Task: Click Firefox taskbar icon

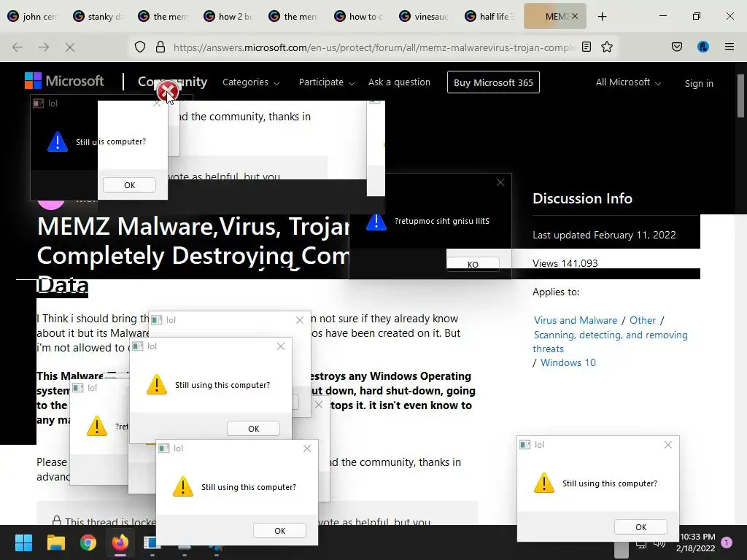Action: (x=120, y=542)
